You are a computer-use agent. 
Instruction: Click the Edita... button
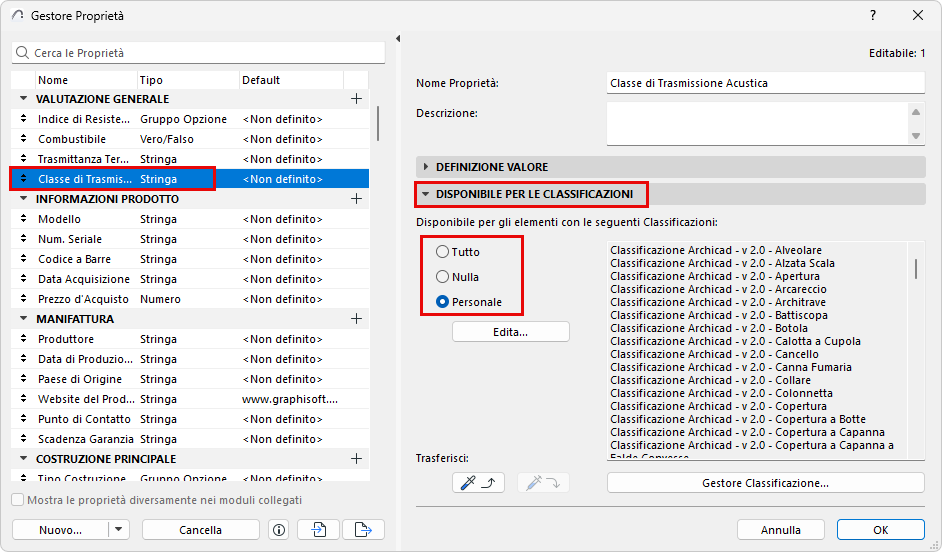pyautogui.click(x=511, y=332)
